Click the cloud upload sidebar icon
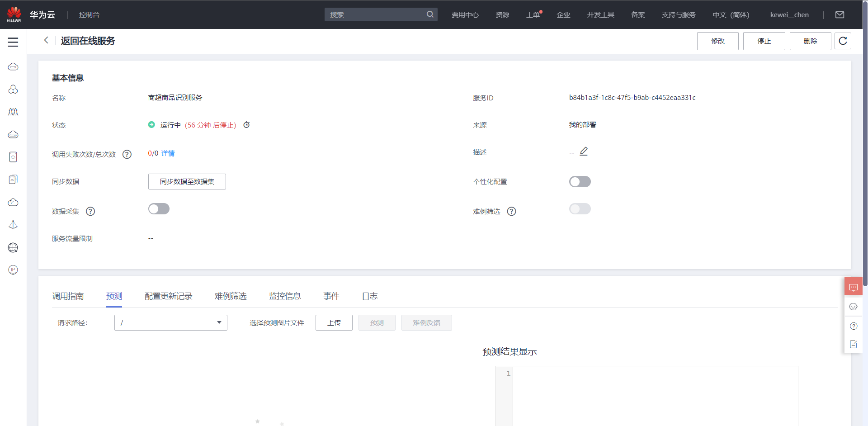868x426 pixels. [13, 202]
